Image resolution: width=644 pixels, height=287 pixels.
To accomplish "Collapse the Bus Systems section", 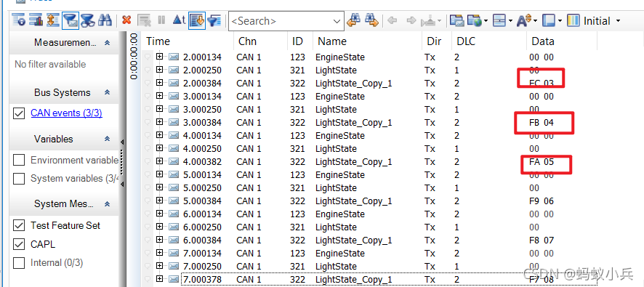I will 107,92.
